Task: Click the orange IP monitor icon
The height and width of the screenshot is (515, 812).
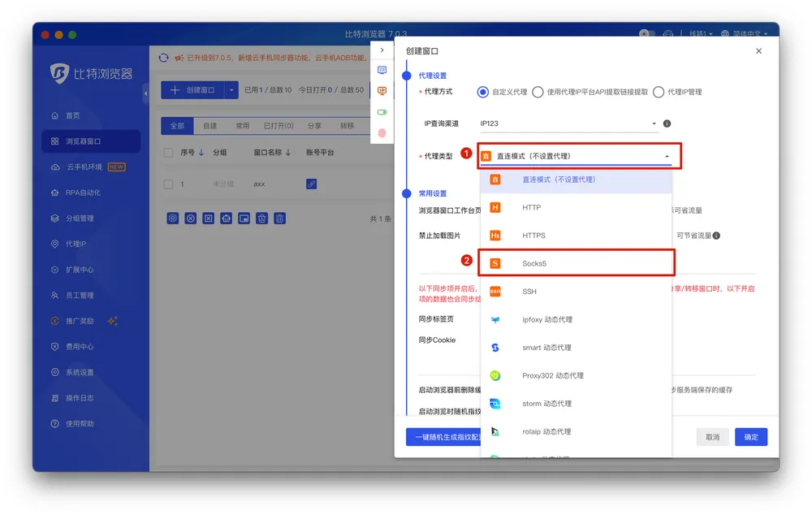Action: pyautogui.click(x=382, y=91)
